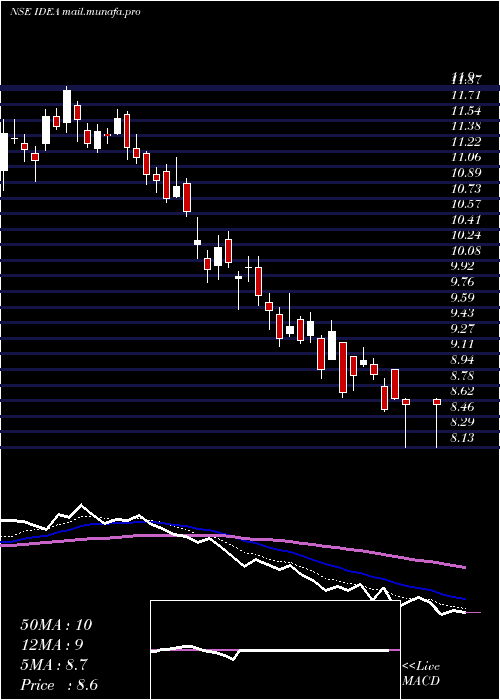The width and height of the screenshot is (500, 700).
Task: Click the NSE IDEA mail.munafa.pro chart title
Action: click(75, 12)
